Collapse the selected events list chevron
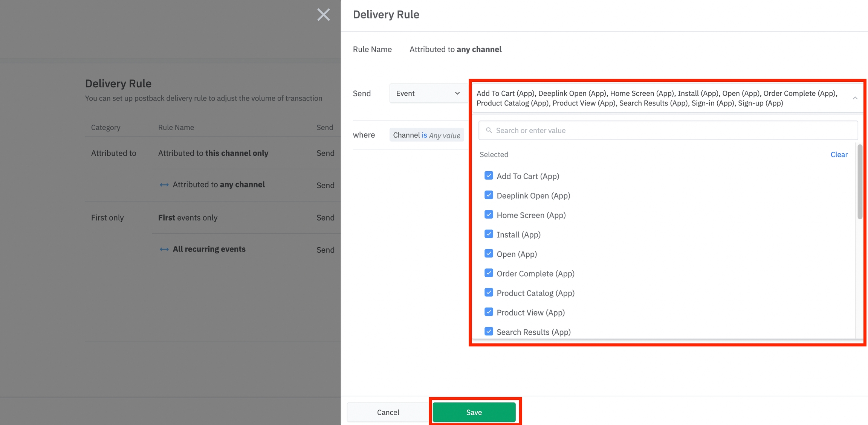The height and width of the screenshot is (425, 868). [x=855, y=98]
